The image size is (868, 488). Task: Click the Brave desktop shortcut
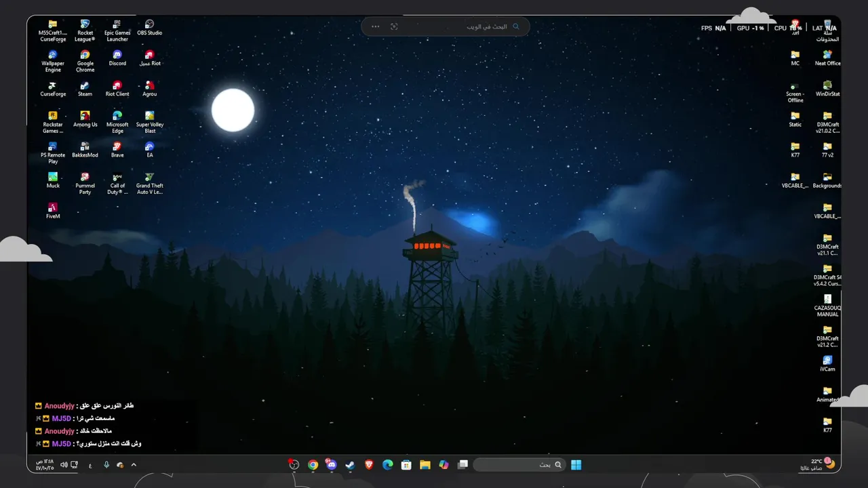coord(117,150)
